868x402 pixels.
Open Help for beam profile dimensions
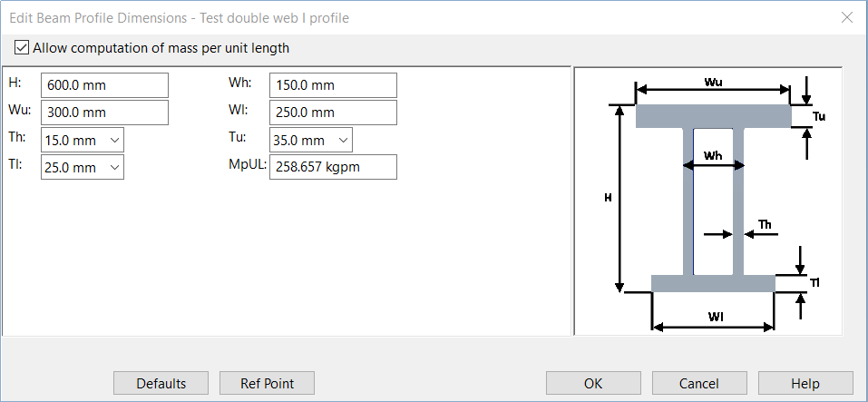[x=805, y=383]
